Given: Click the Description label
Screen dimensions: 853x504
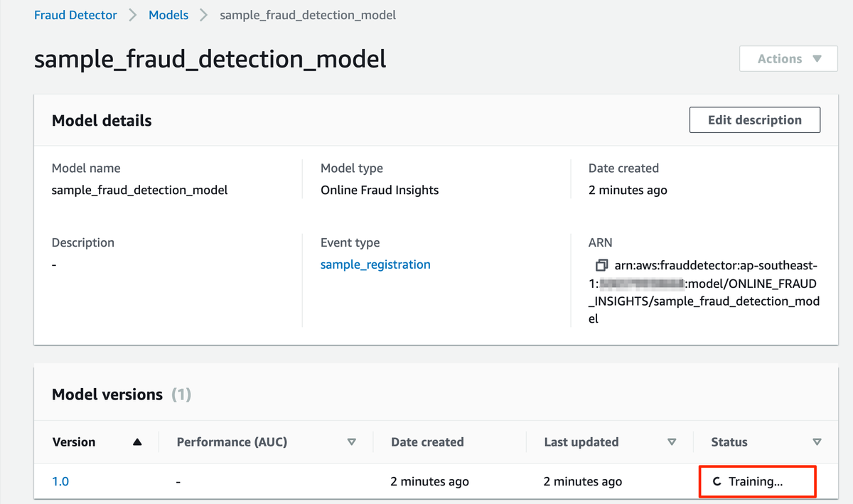Looking at the screenshot, I should [x=83, y=242].
